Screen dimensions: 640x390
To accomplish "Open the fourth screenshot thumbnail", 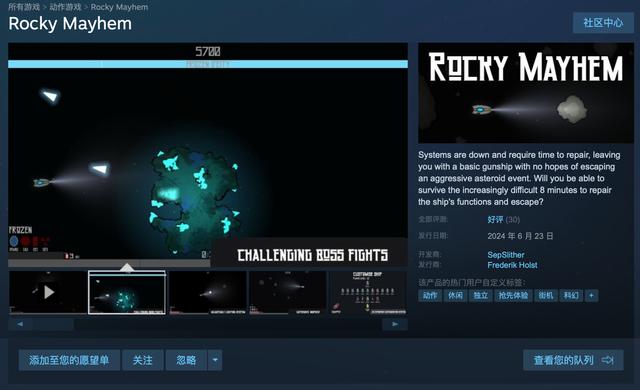I will (288, 292).
